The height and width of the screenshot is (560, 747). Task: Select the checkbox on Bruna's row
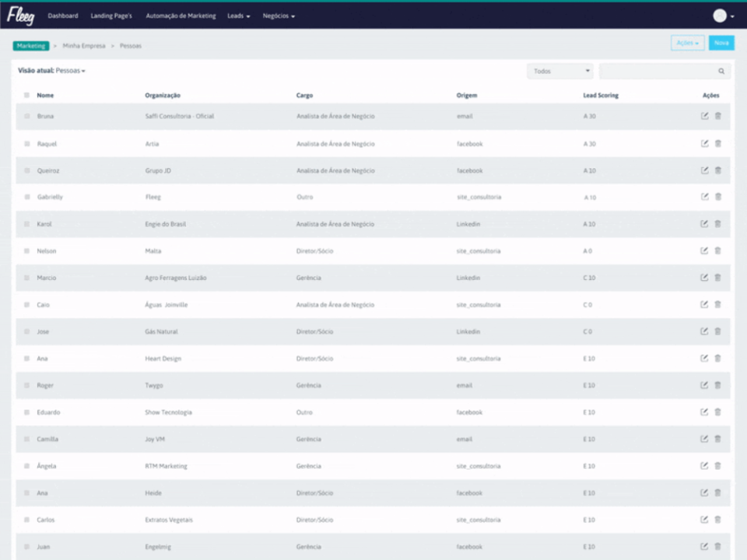[x=25, y=116]
